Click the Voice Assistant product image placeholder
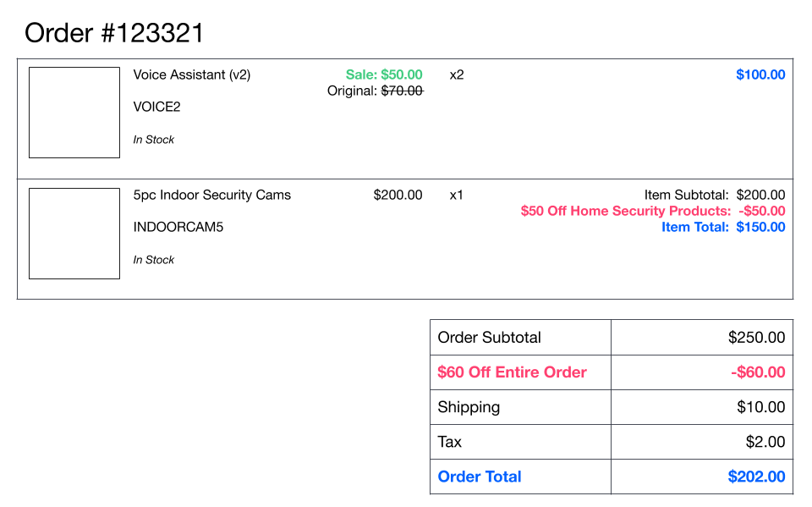This screenshot has width=812, height=507. click(74, 113)
